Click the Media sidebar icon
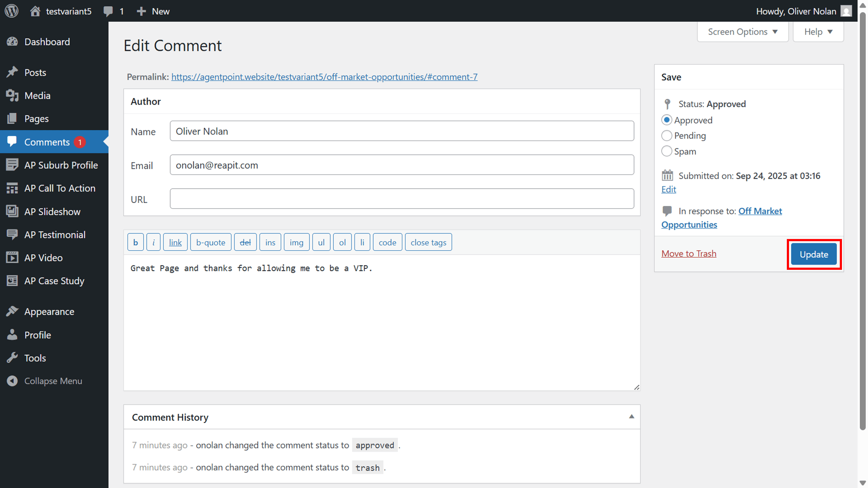The width and height of the screenshot is (868, 488). (x=12, y=95)
